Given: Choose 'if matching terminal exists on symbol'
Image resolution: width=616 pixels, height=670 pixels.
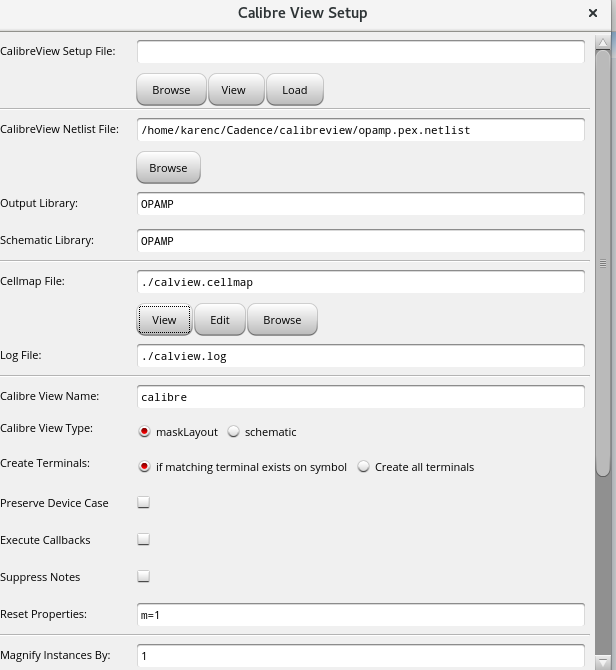Looking at the screenshot, I should (144, 467).
